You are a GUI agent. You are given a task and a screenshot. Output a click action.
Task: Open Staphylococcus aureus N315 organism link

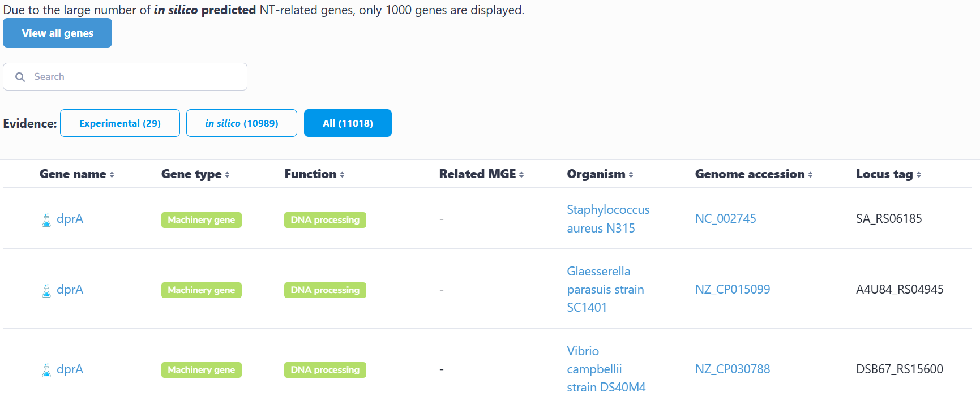(x=608, y=219)
